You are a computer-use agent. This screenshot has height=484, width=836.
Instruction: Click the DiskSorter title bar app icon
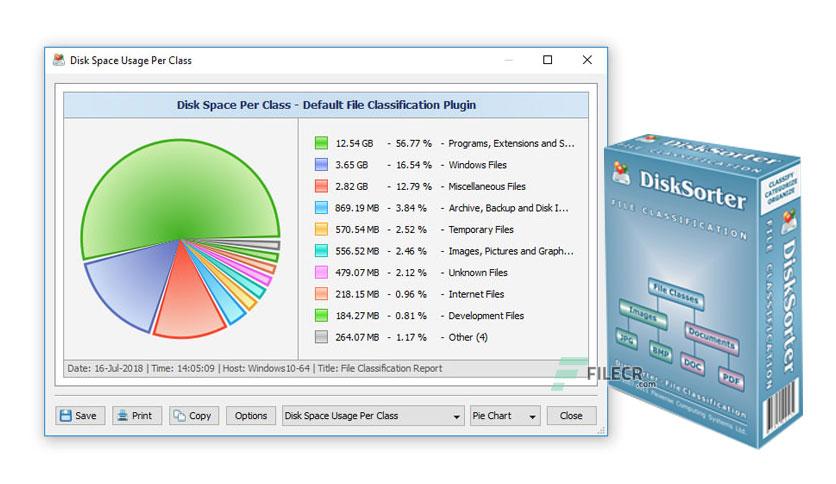[x=59, y=60]
